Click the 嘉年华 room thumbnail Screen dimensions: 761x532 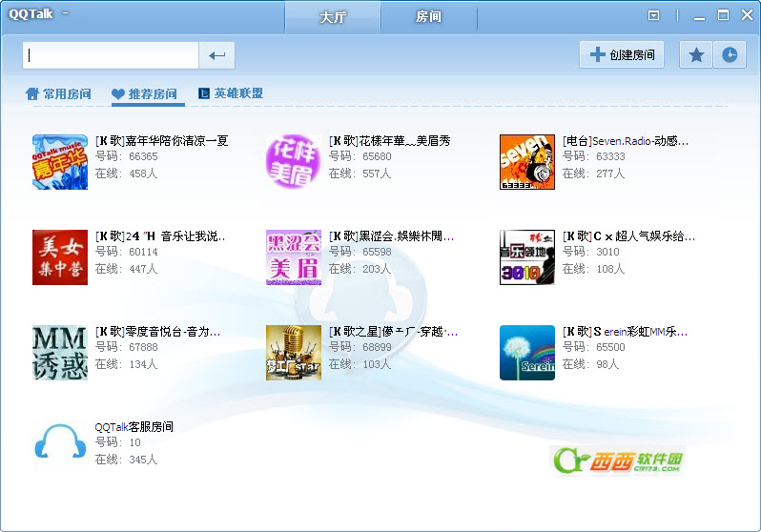(x=60, y=162)
